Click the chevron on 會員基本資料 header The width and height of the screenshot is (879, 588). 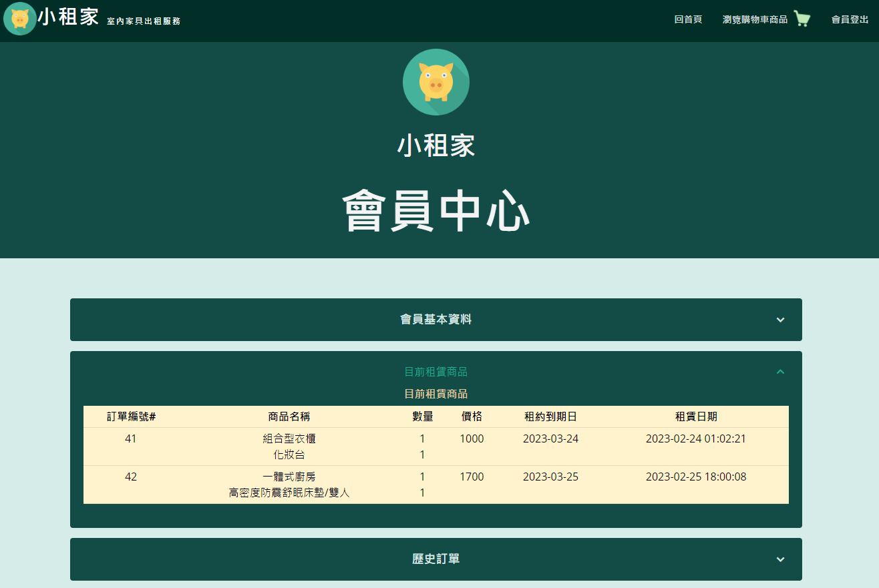tap(779, 320)
